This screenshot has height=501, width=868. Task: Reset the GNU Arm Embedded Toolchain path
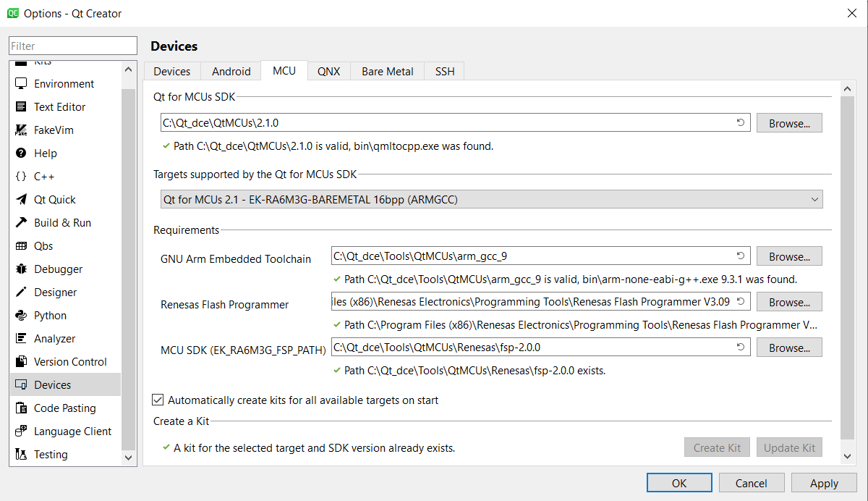point(741,256)
